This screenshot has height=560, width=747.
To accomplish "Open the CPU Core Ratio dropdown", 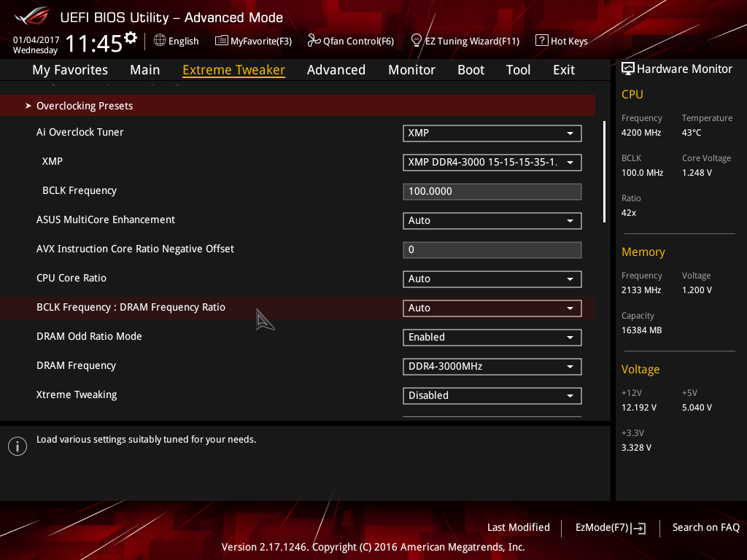I will [x=492, y=279].
